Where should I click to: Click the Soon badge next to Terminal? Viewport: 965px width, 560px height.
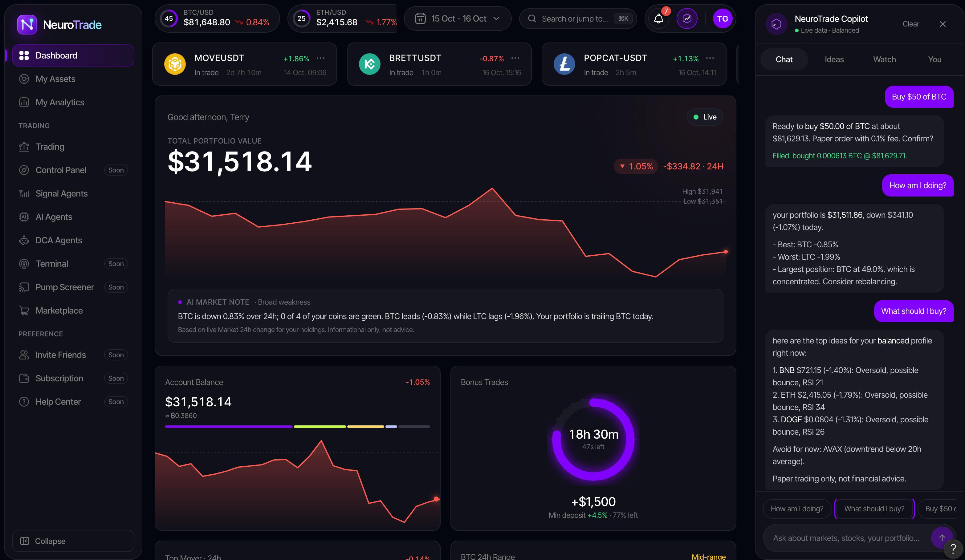tap(116, 264)
